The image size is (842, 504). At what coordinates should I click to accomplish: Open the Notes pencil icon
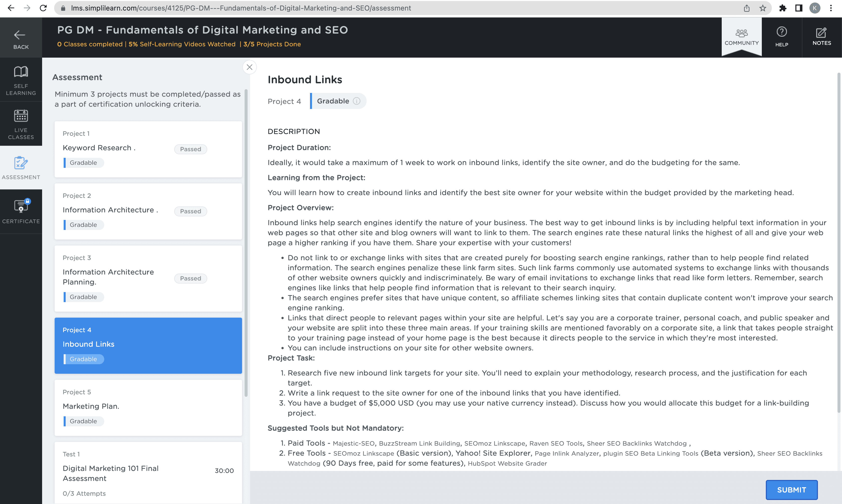click(x=821, y=33)
